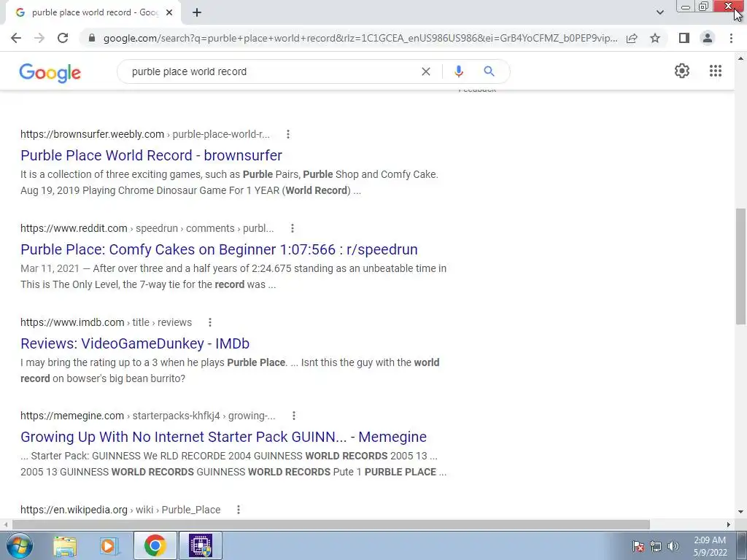Click the share page icon in address bar
The height and width of the screenshot is (560, 747).
632,38
